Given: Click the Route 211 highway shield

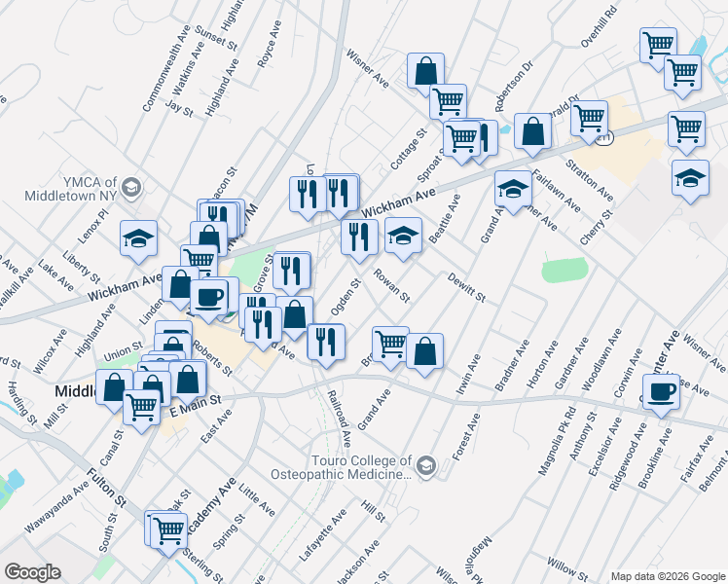Looking at the screenshot, I should (605, 138).
